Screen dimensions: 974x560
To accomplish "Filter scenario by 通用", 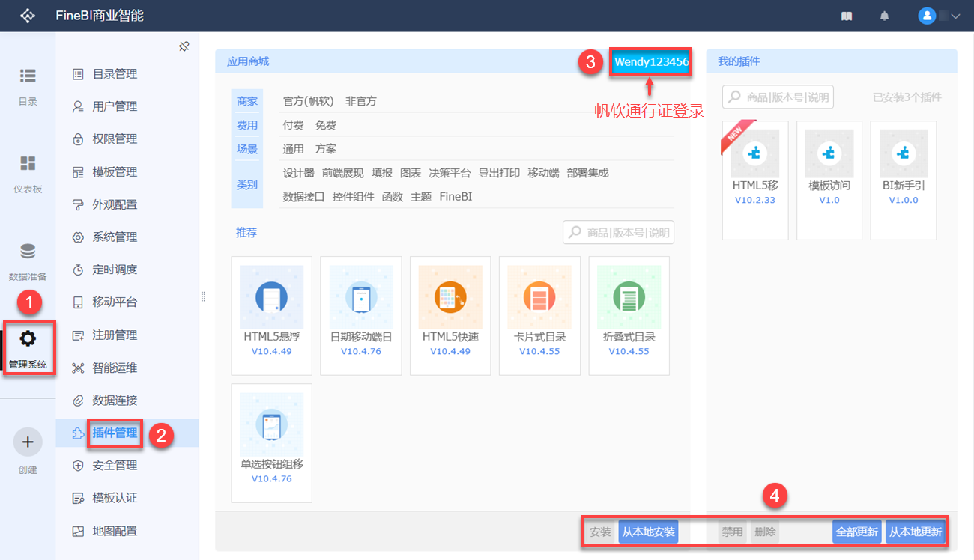I will coord(294,149).
